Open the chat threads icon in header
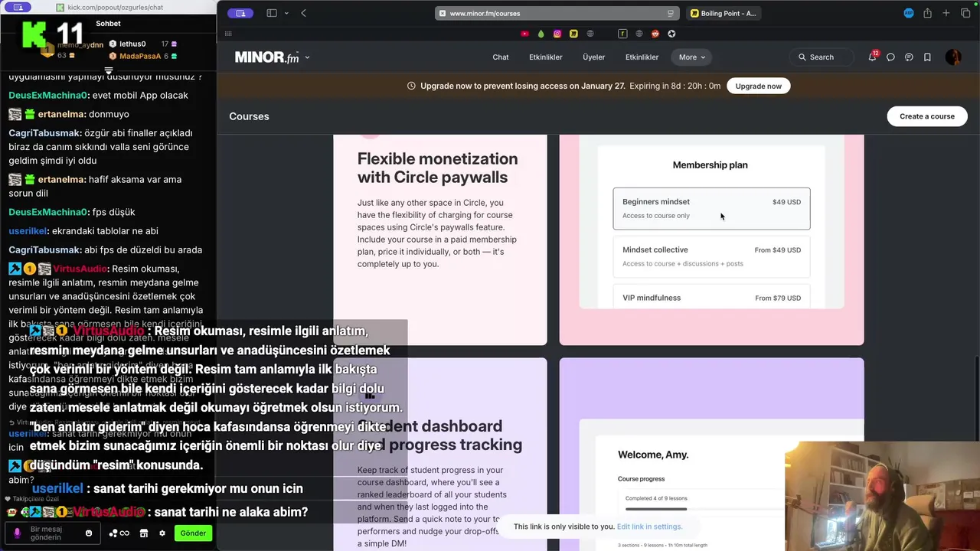This screenshot has height=551, width=980. 909,57
